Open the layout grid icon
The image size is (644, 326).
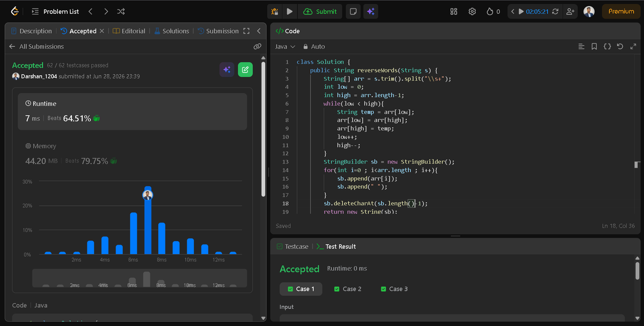[453, 11]
